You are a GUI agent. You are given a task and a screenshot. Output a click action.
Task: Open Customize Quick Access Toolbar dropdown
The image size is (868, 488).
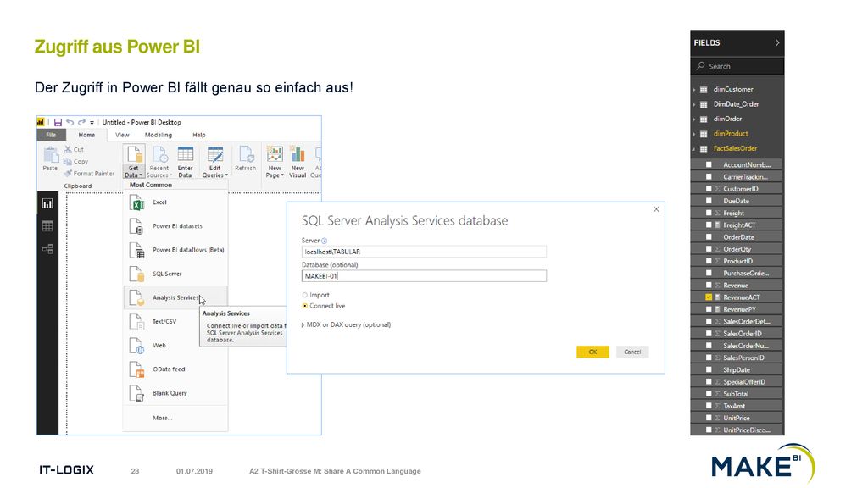[x=92, y=122]
